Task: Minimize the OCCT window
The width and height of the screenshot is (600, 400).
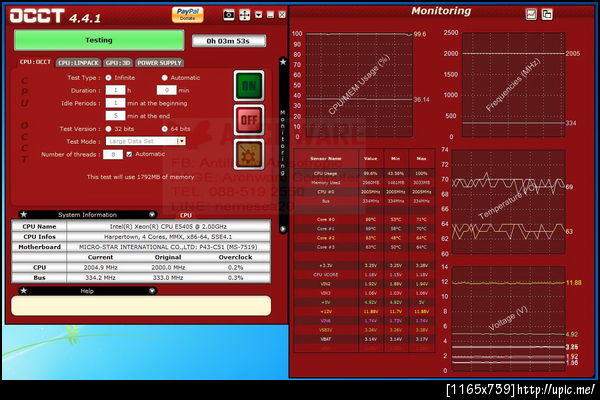Action: pyautogui.click(x=270, y=15)
